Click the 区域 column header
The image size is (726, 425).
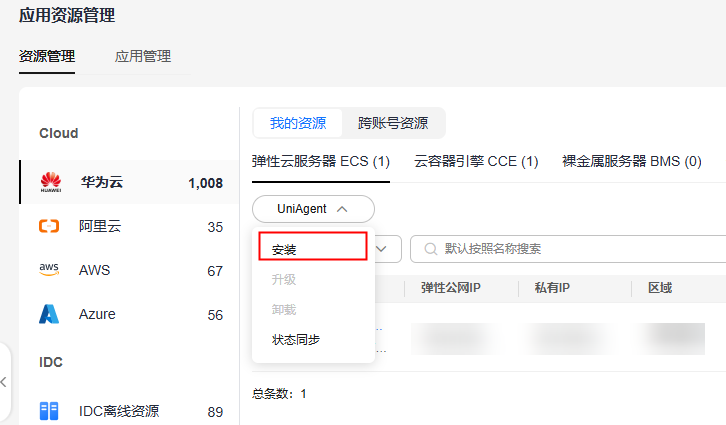click(660, 288)
